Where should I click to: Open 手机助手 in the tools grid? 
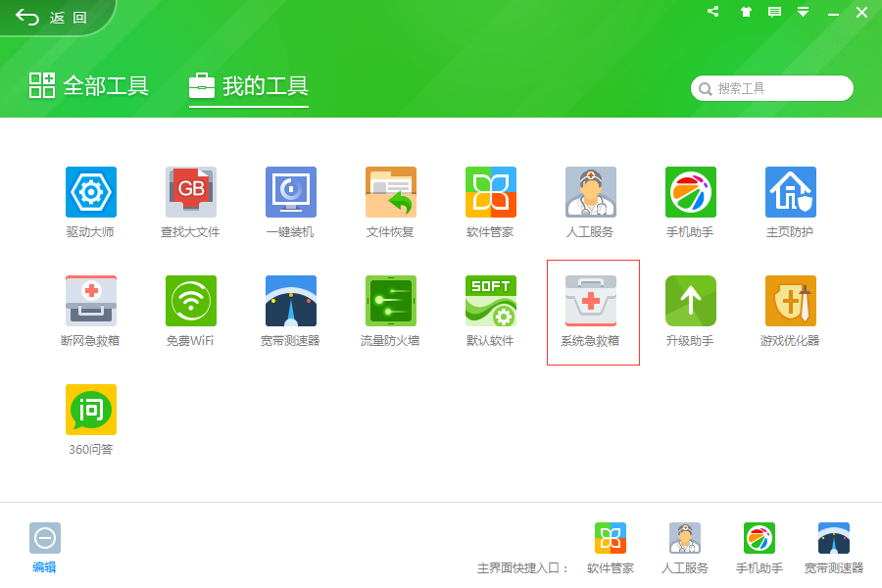point(691,192)
